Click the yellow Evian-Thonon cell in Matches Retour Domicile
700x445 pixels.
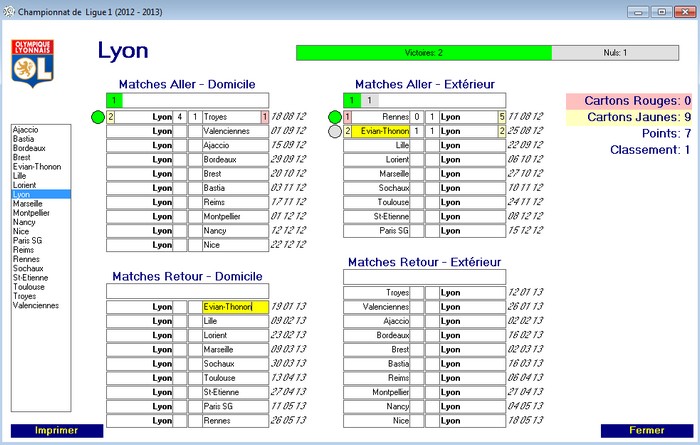[x=227, y=307]
